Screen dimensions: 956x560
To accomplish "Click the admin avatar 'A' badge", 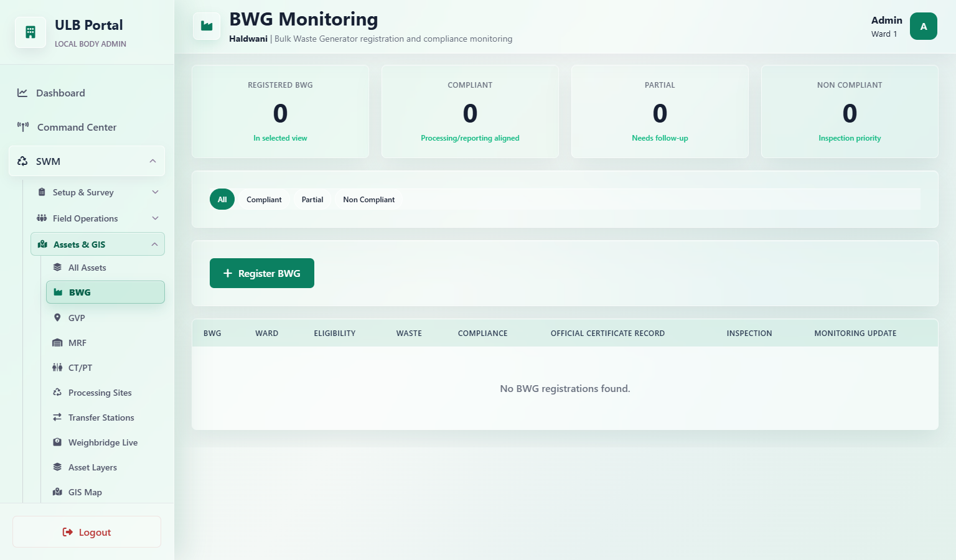I will point(924,26).
